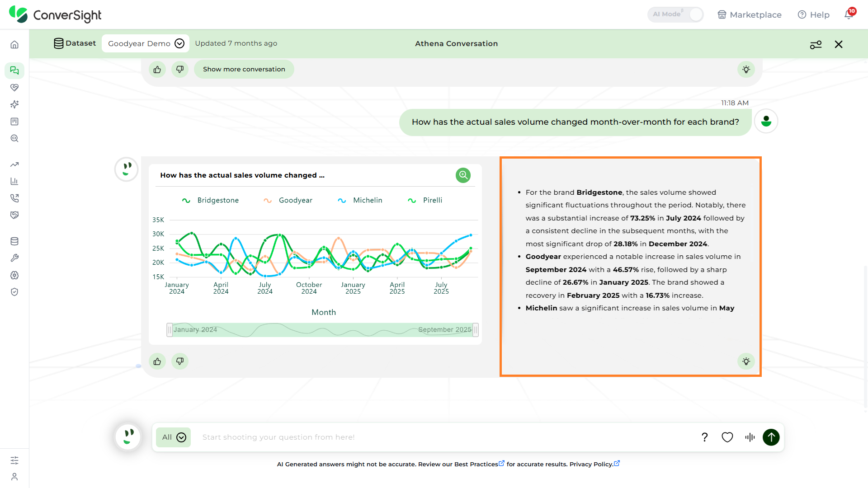Toggle the AI Mode switch
The height and width of the screenshot is (488, 868).
click(675, 14)
